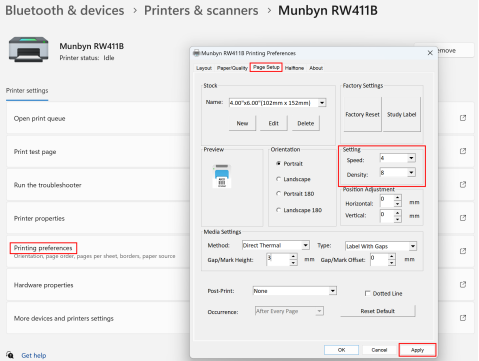Open the Open print queue row
The height and width of the screenshot is (361, 479).
(x=98, y=118)
